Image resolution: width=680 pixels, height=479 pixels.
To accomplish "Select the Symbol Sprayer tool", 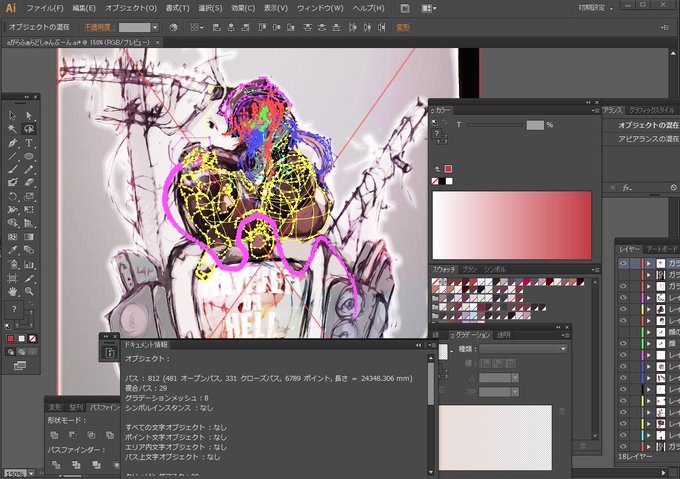I will pyautogui.click(x=12, y=264).
